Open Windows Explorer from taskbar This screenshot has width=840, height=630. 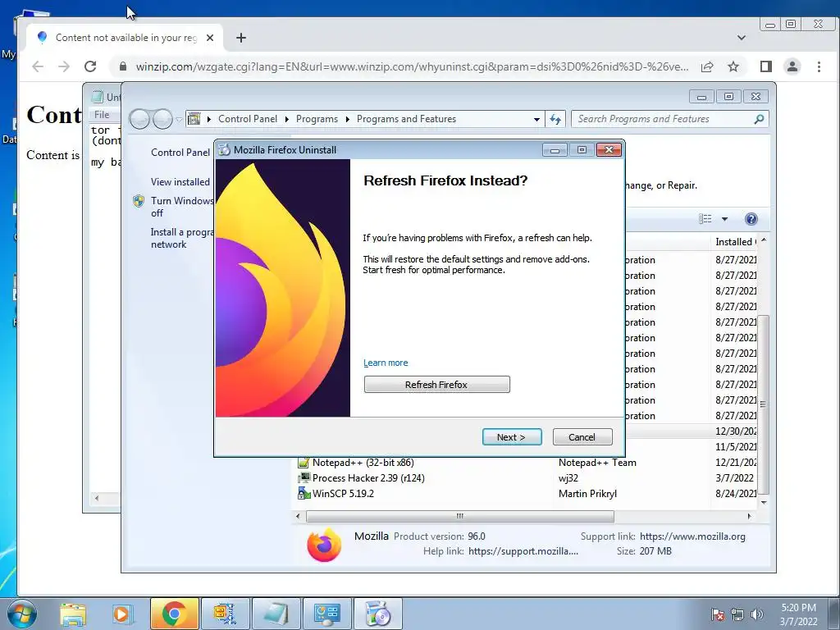(x=73, y=614)
